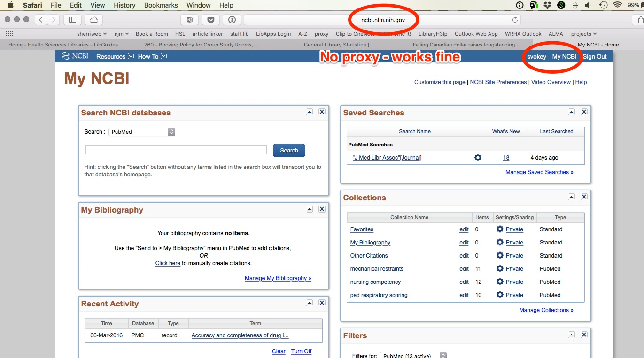Collapse the Recent Activity panel
Image resolution: width=644 pixels, height=358 pixels.
[309, 303]
